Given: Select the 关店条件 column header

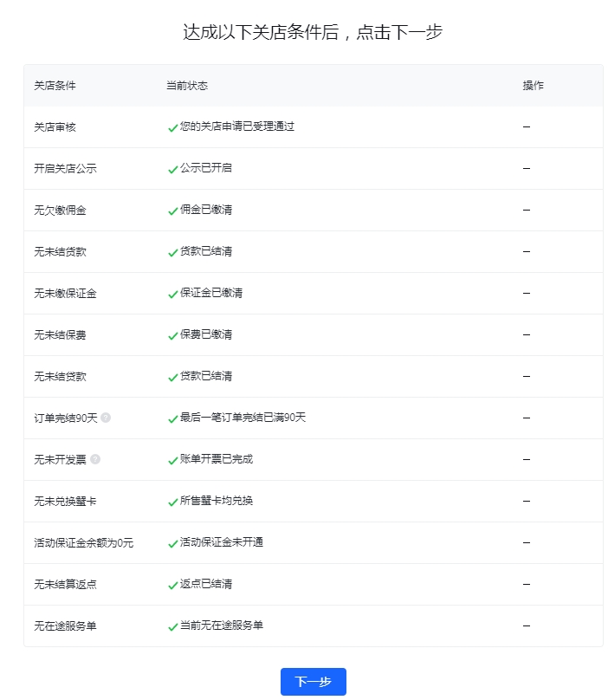Looking at the screenshot, I should (55, 85).
